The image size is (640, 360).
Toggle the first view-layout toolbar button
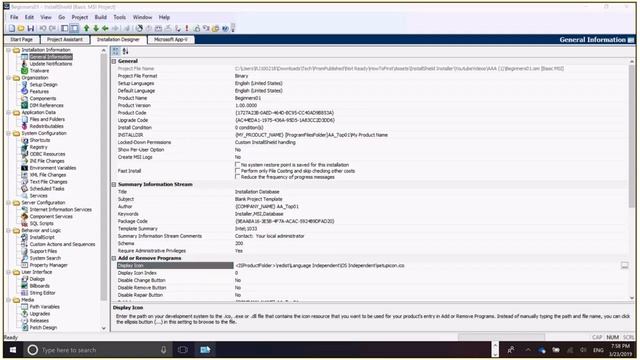point(64,28)
